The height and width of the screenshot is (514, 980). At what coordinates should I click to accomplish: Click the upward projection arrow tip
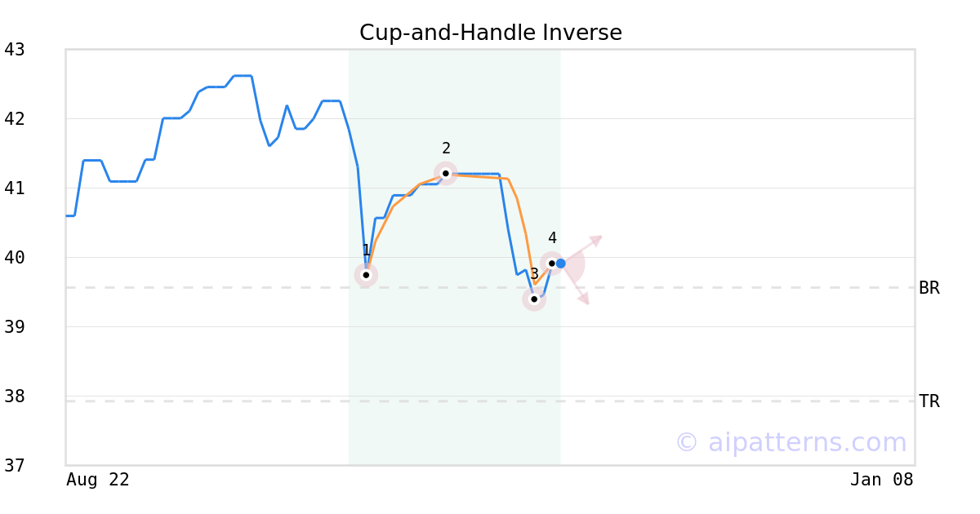(x=599, y=238)
